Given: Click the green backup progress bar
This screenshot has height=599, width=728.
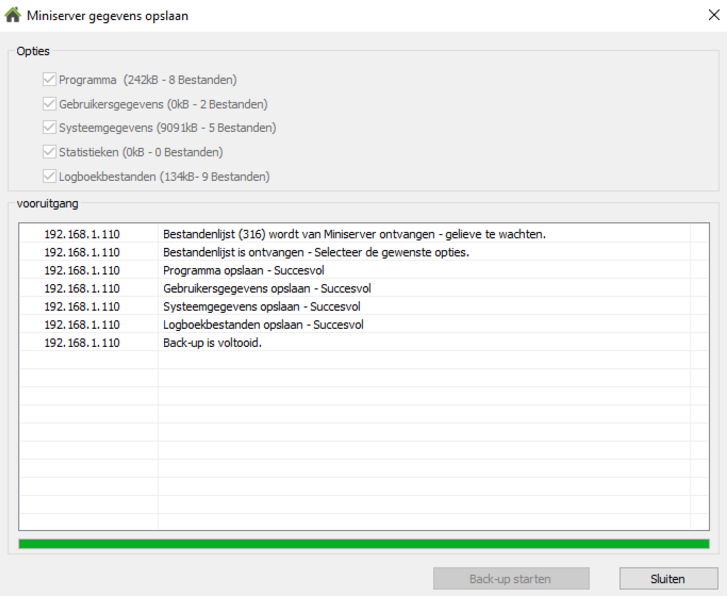Looking at the screenshot, I should pos(363,544).
